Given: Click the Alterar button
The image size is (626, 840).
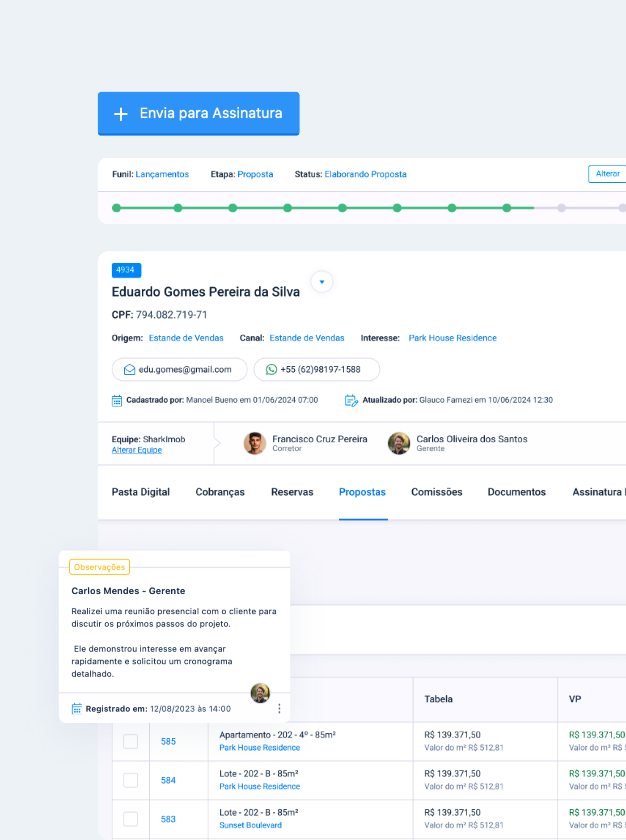Looking at the screenshot, I should 607,174.
